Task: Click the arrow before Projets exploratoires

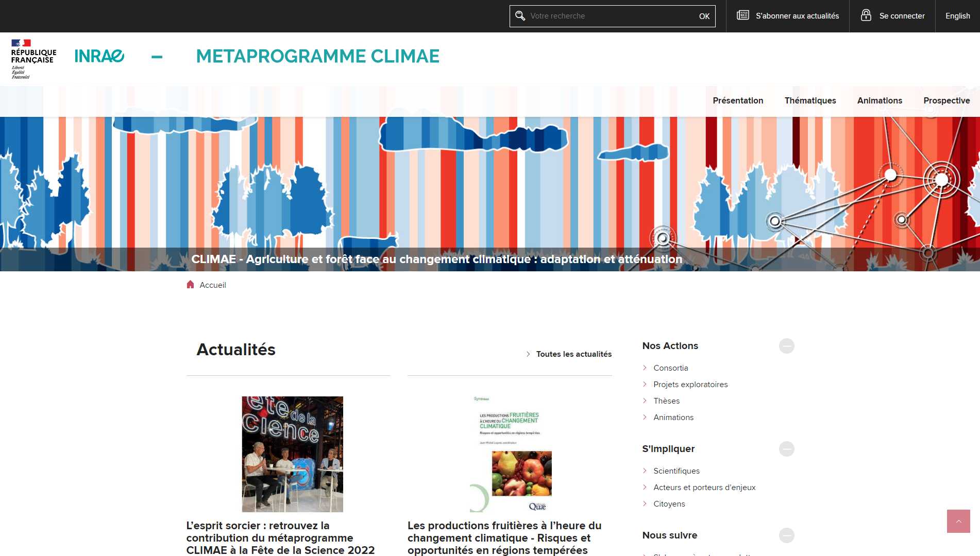Action: (645, 385)
